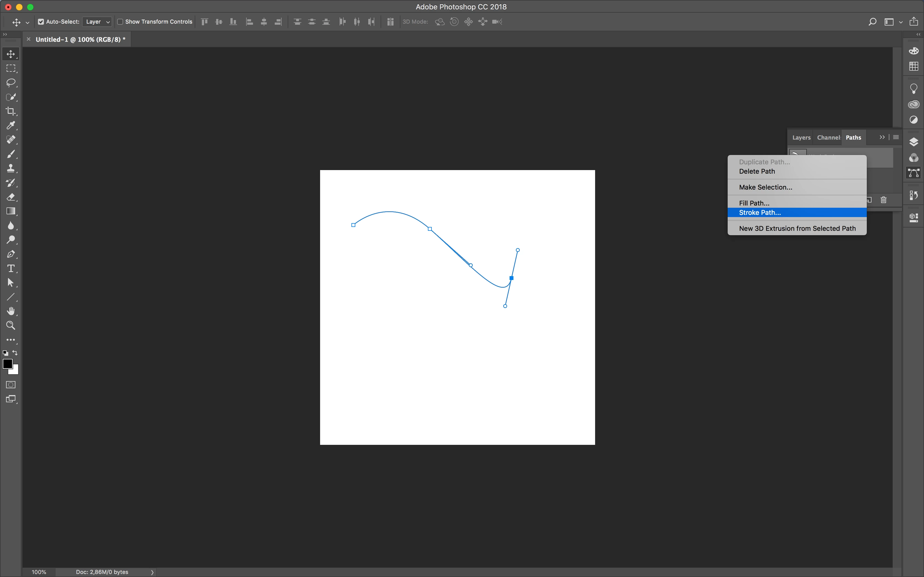Click Delete Path in the menu
The height and width of the screenshot is (577, 924).
757,171
